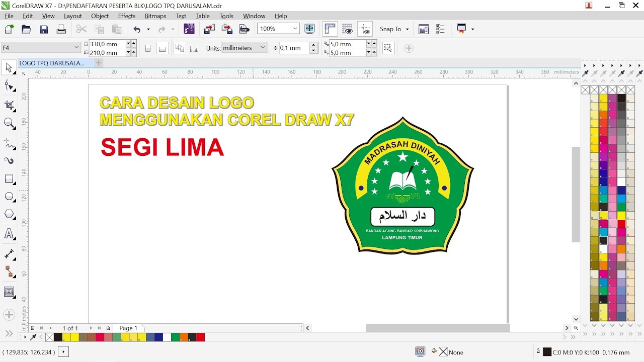The image size is (644, 362).
Task: Set page to portrait orientation
Action: [148, 48]
